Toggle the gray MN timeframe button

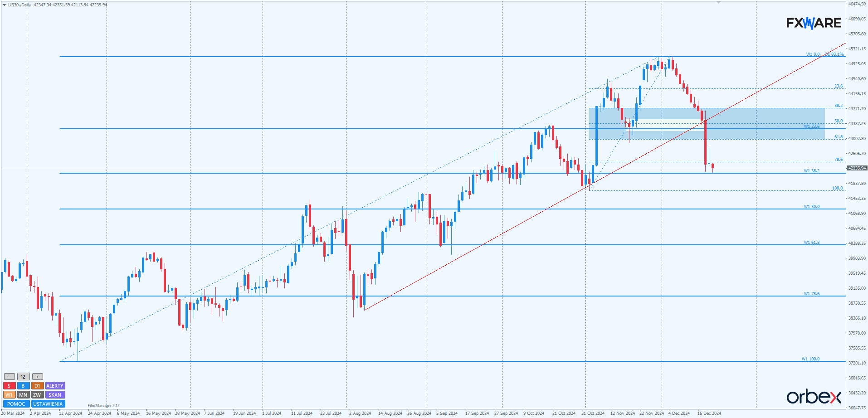point(23,395)
